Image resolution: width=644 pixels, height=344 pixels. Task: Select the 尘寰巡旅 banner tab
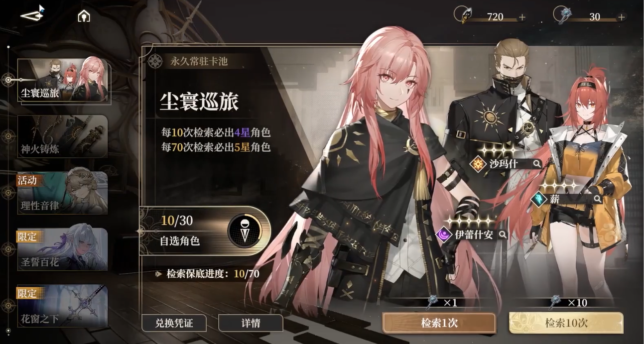click(x=63, y=80)
